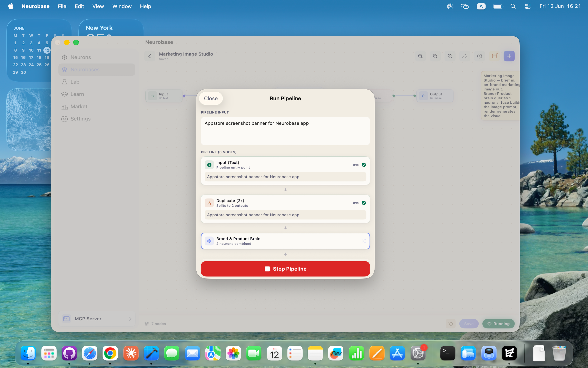Open pipeline settings gear in toolbar
This screenshot has width=588, height=368.
click(479, 56)
